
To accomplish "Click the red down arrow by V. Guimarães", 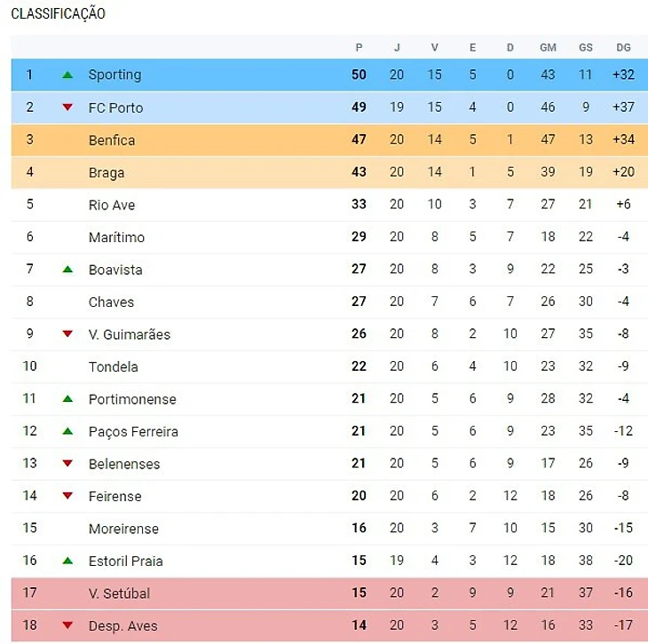I will (x=67, y=334).
